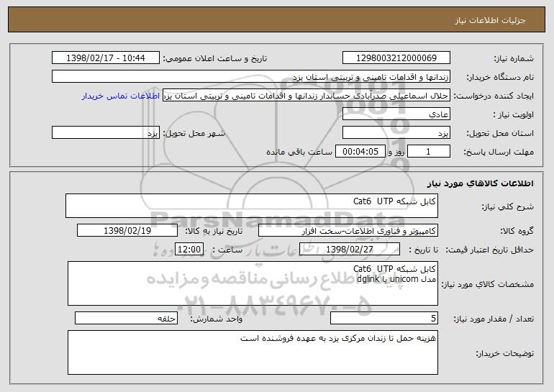
Task: Click the label توضیحات خریدار
Action: tap(505, 353)
